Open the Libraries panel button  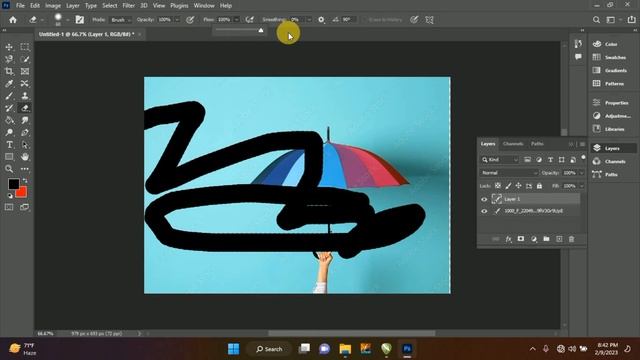click(609, 129)
